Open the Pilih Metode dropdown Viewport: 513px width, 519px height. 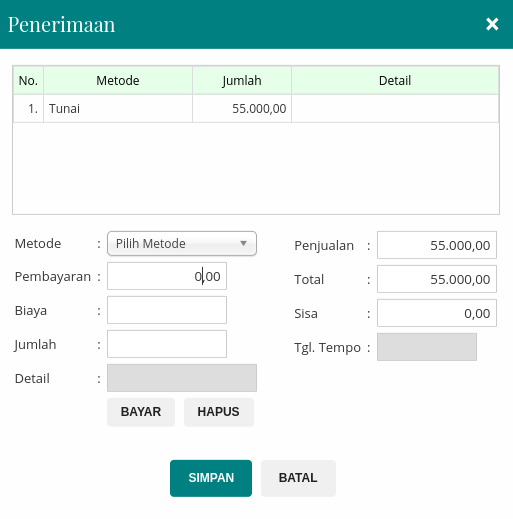pyautogui.click(x=182, y=244)
